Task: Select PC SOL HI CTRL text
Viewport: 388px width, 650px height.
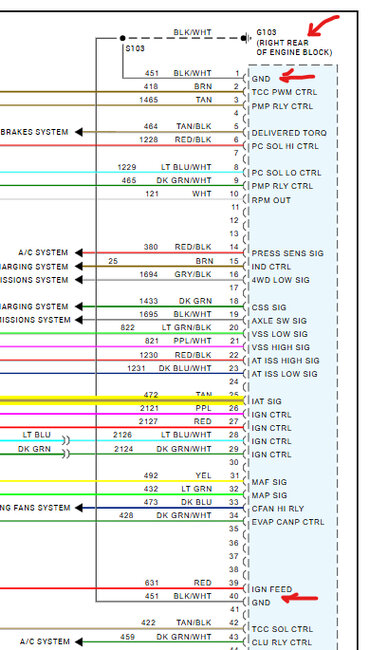Action: point(285,146)
